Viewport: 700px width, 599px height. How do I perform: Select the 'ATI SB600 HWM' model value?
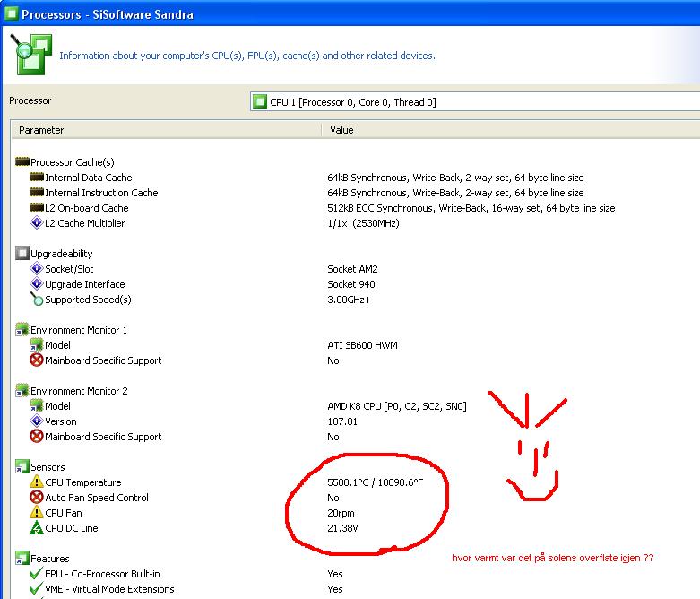coord(362,345)
